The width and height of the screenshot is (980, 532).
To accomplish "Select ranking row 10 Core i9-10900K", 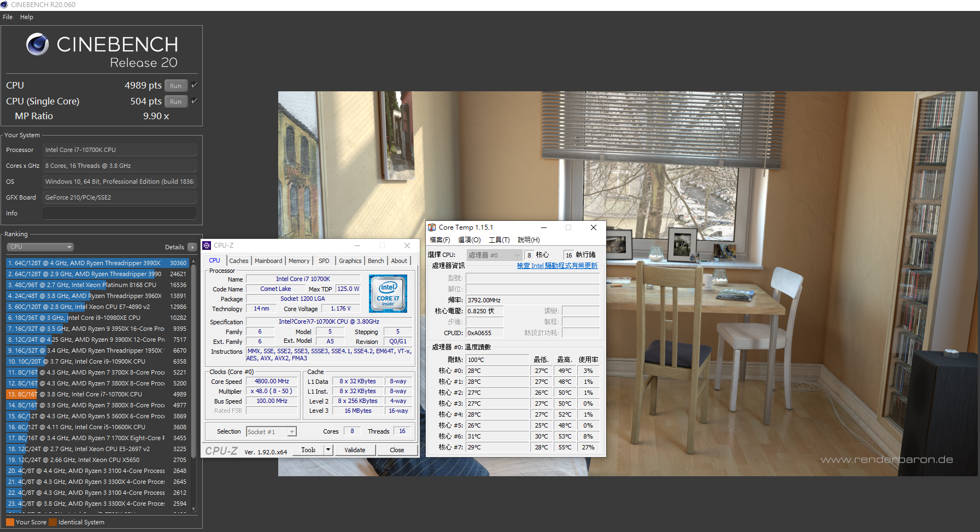I will [97, 361].
